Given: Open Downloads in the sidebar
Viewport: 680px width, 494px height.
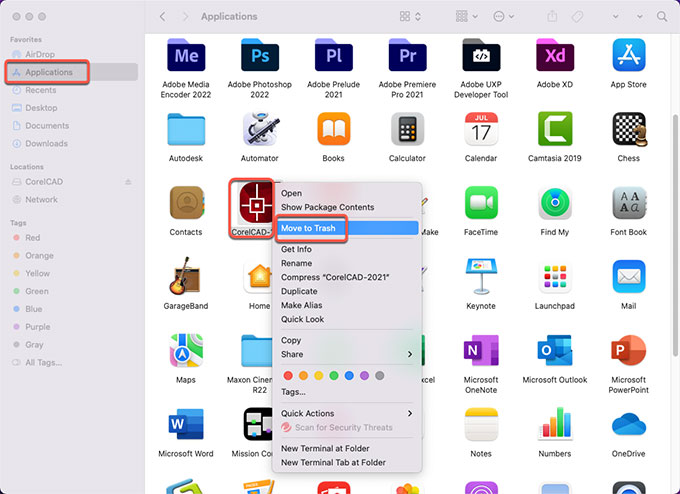Looking at the screenshot, I should pyautogui.click(x=72, y=144).
